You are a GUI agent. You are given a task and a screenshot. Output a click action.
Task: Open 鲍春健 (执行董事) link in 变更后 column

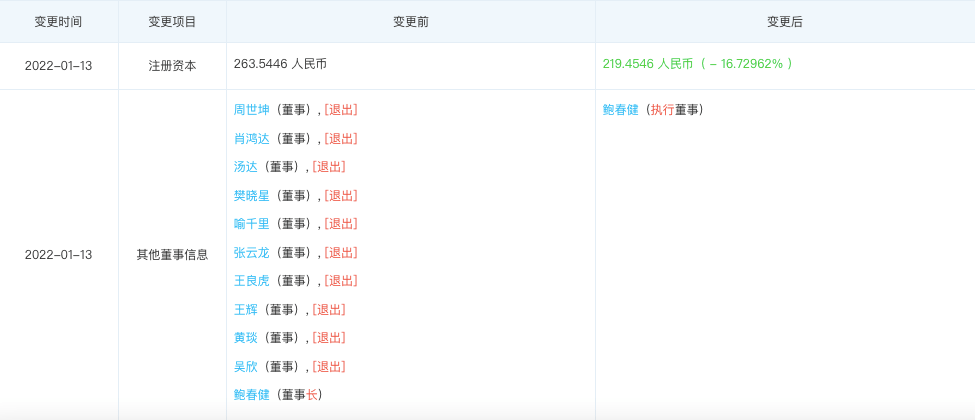pyautogui.click(x=620, y=110)
